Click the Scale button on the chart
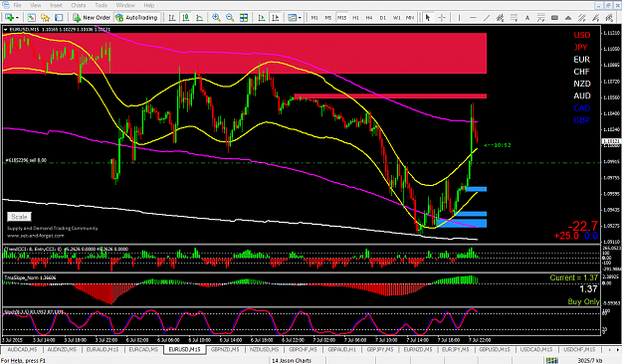Screen dimensions: 622x364 click(x=19, y=217)
